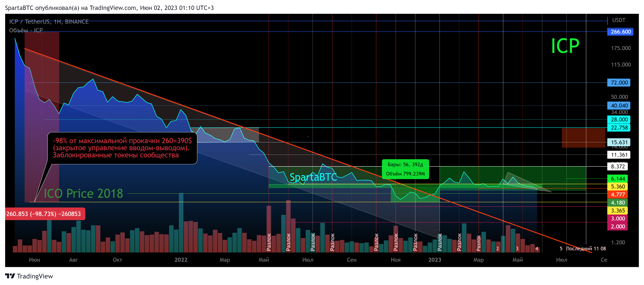Select the green 6.144 price label
Screen dimensions: 644x285
tap(617, 179)
